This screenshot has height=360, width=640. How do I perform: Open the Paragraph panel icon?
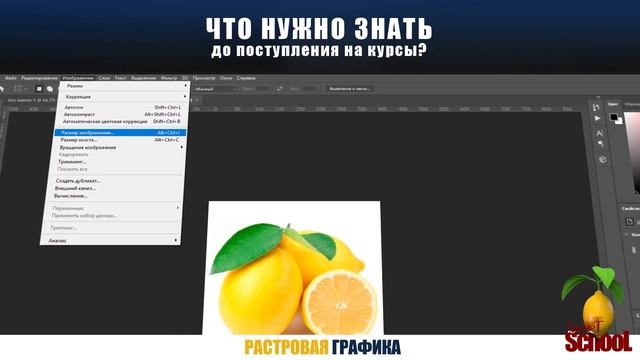point(600,144)
